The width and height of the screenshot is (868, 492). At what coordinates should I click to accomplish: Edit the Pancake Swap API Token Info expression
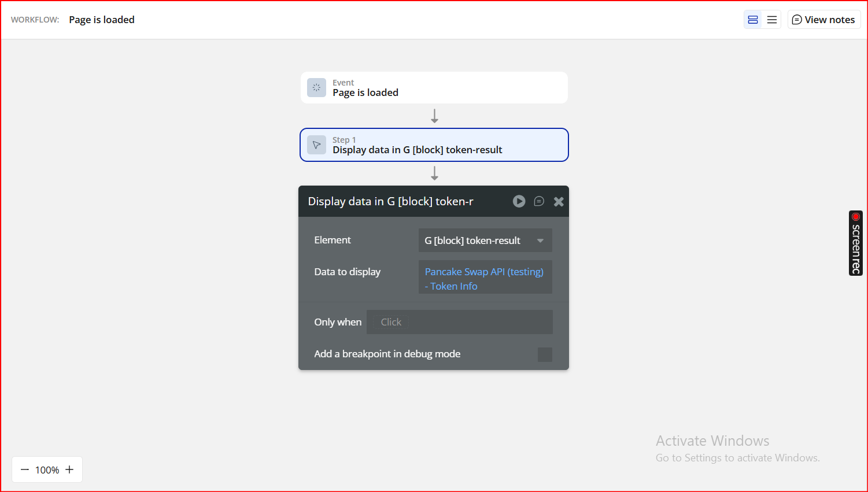click(x=484, y=279)
